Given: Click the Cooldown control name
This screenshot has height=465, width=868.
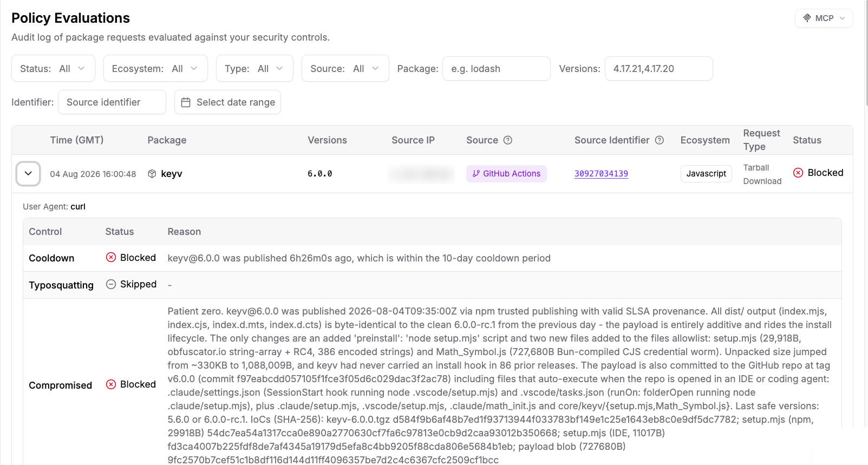Looking at the screenshot, I should click(x=51, y=258).
